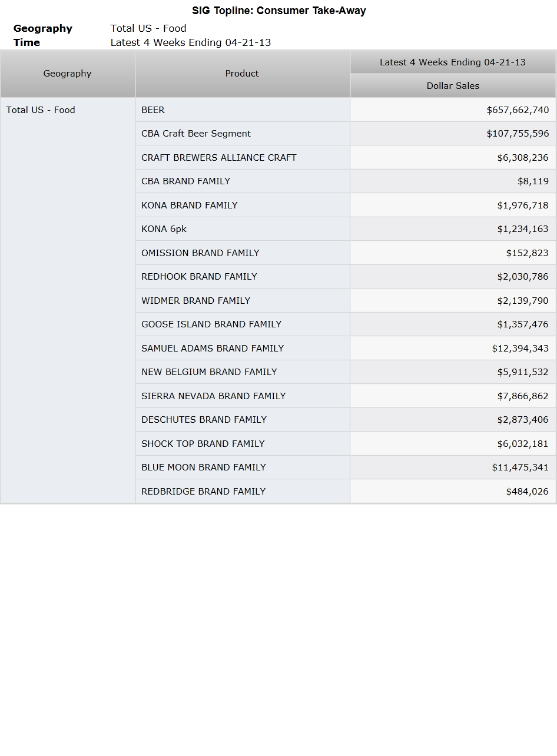The image size is (557, 756).
Task: Click the $107,755,596 sales value
Action: tap(518, 134)
